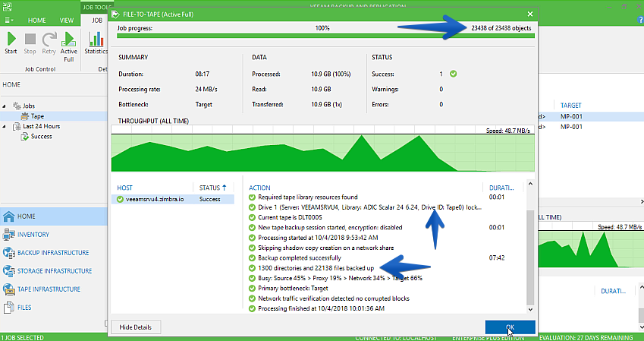Click the Hide Details button
The image size is (644, 341).
[x=136, y=327]
